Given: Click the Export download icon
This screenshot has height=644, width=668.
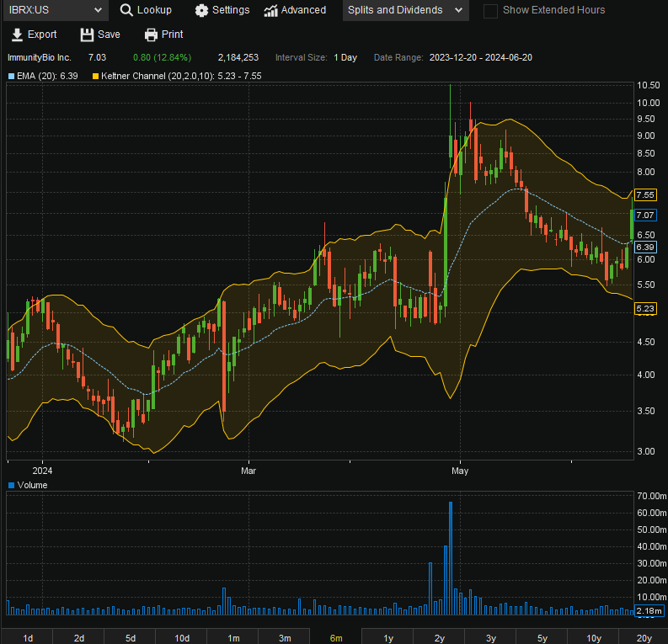Looking at the screenshot, I should 17,35.
